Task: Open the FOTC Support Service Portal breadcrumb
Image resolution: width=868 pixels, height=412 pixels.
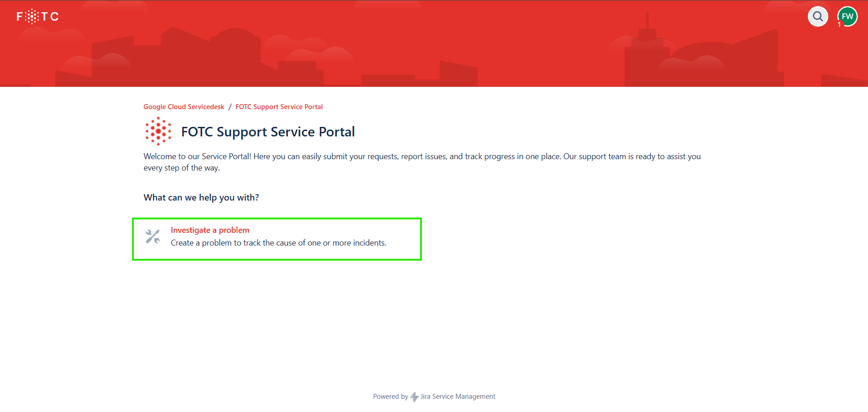Action: 279,106
